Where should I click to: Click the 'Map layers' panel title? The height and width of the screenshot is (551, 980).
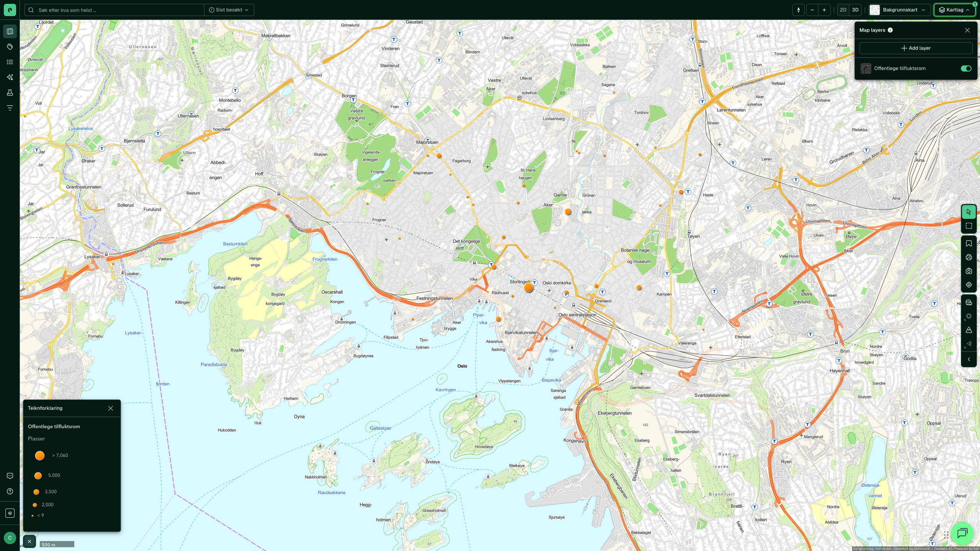(x=872, y=30)
